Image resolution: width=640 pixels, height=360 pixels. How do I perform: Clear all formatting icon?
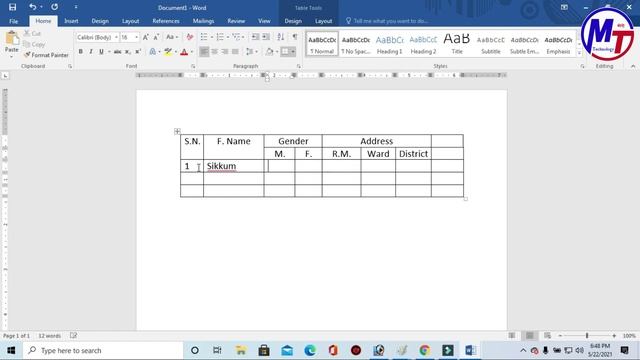pos(190,37)
